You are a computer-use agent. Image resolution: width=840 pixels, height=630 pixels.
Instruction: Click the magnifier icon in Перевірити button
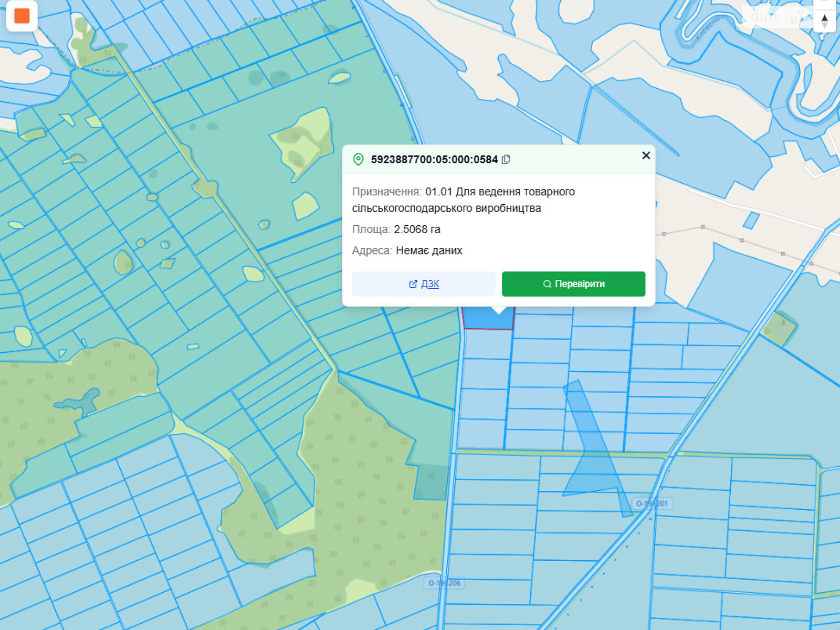pos(547,284)
